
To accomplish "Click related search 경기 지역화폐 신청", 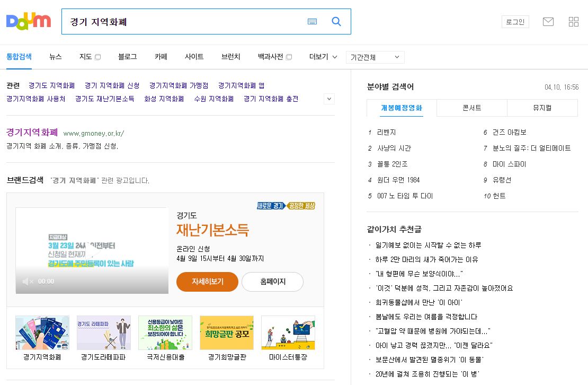I will coord(112,85).
